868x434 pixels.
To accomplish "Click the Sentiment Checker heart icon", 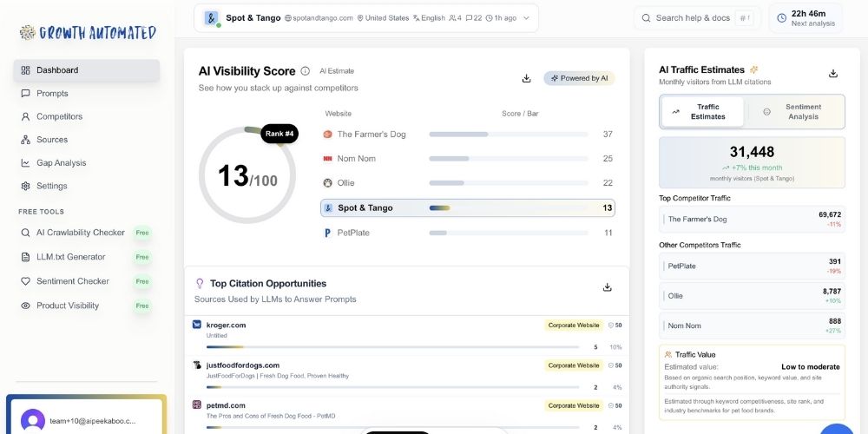I will pyautogui.click(x=25, y=281).
